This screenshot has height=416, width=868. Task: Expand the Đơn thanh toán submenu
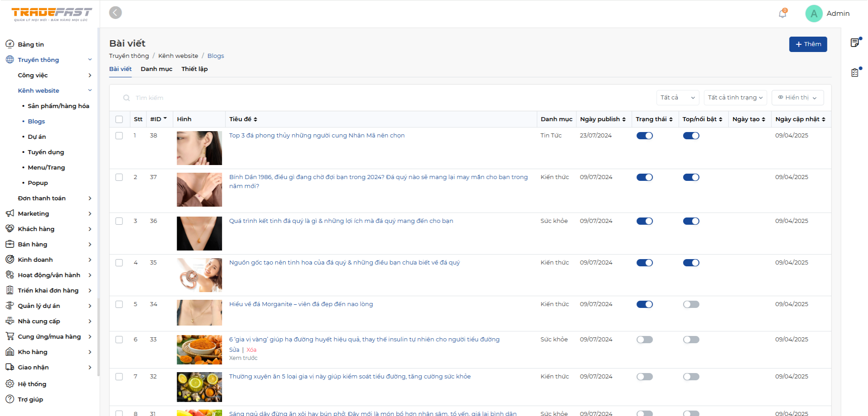pyautogui.click(x=90, y=198)
